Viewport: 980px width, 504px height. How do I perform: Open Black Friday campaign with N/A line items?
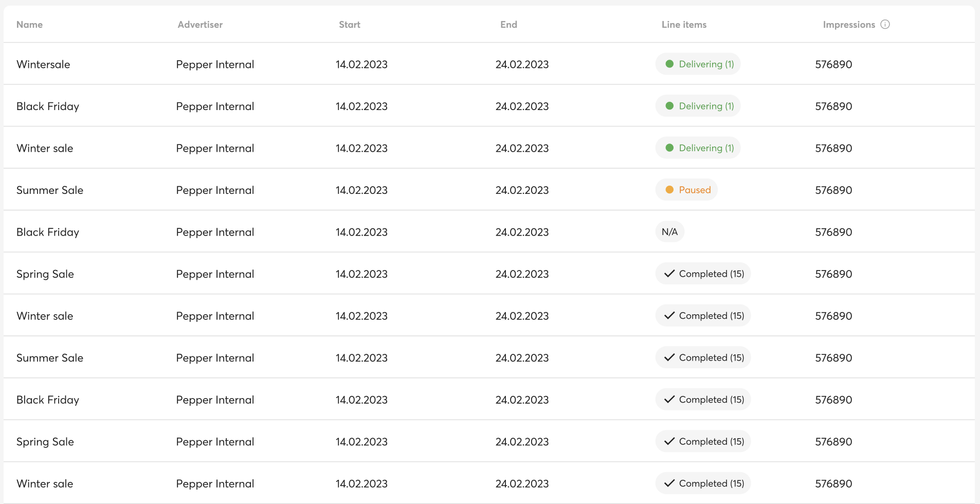click(48, 232)
